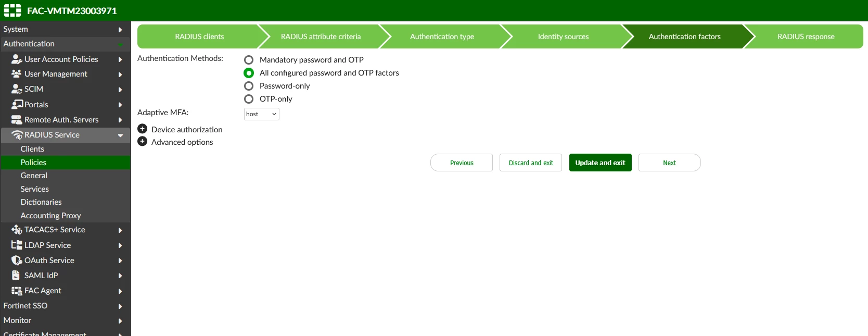Click the Monitor menu label

click(x=17, y=320)
